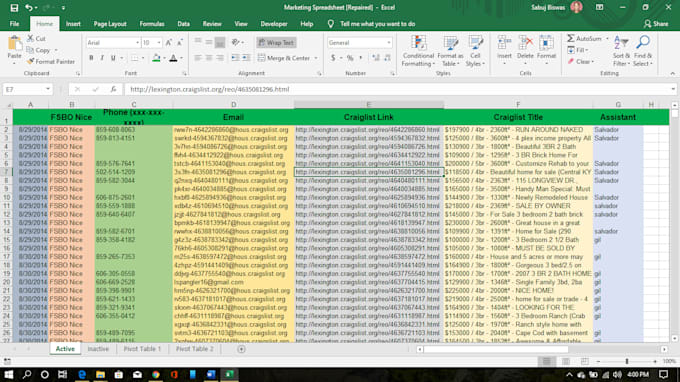The width and height of the screenshot is (680, 382).
Task: Click the Clear eraser icon
Action: 571,62
